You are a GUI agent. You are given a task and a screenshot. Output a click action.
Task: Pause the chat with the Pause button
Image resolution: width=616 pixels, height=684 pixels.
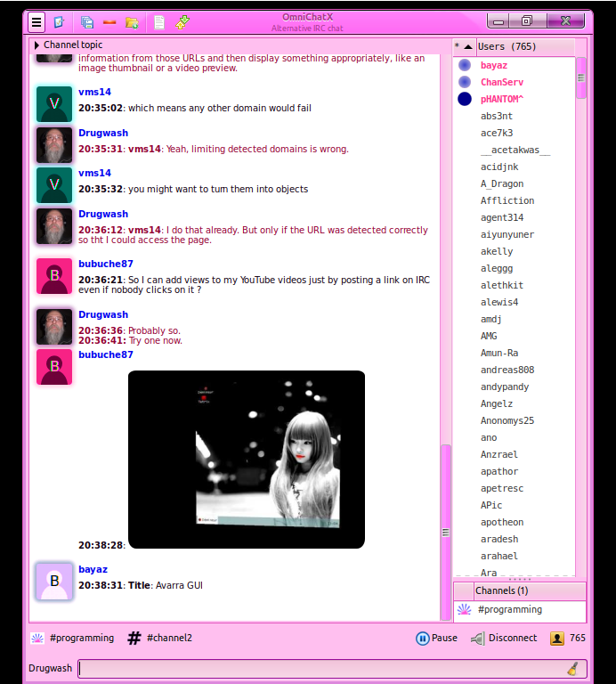click(437, 639)
